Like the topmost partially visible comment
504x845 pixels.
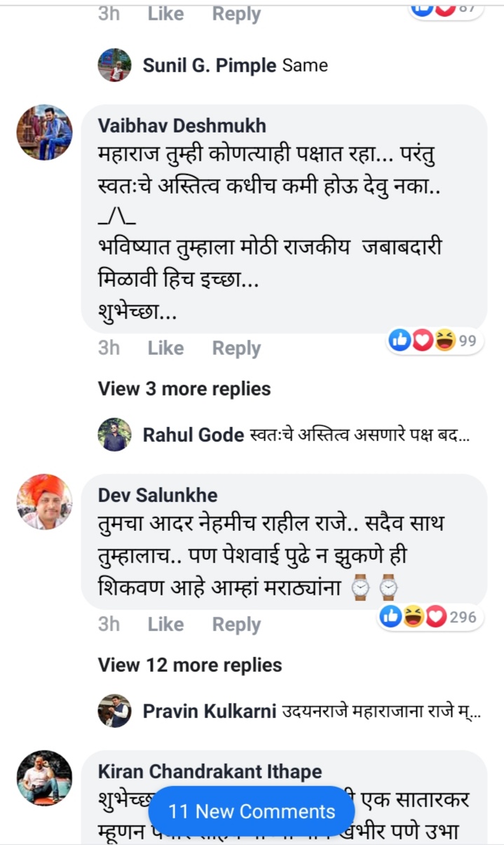click(x=165, y=13)
